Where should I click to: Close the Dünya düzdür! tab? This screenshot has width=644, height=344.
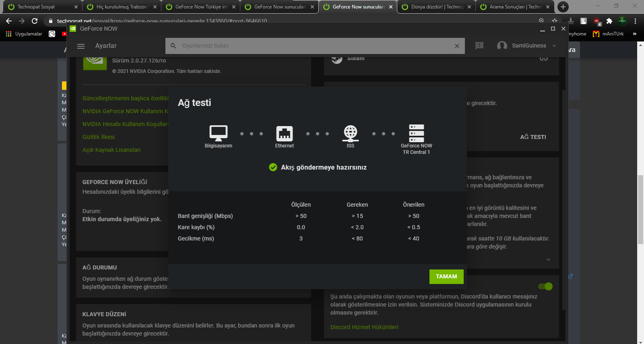pos(469,7)
